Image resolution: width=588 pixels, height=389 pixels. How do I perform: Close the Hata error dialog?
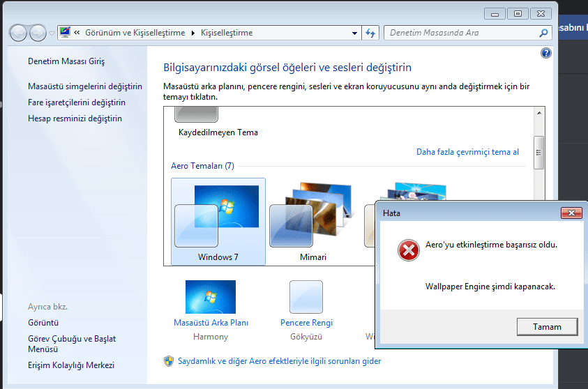(x=571, y=213)
